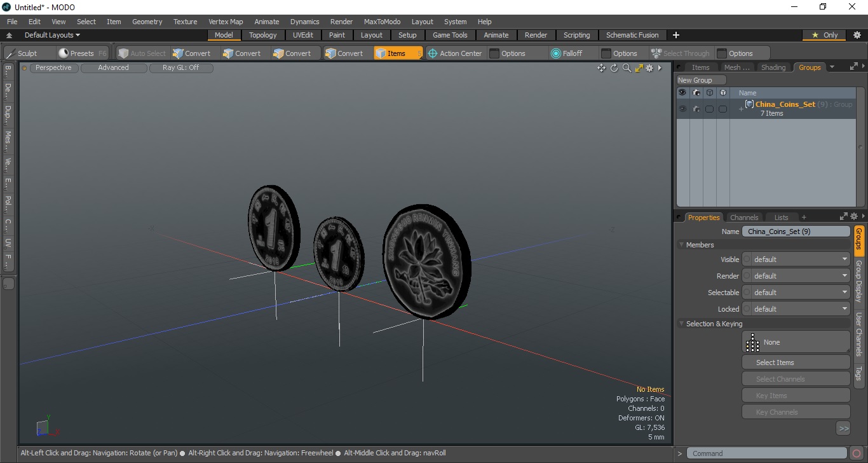The height and width of the screenshot is (463, 868).
Task: Activate the Items selection mode
Action: [397, 53]
